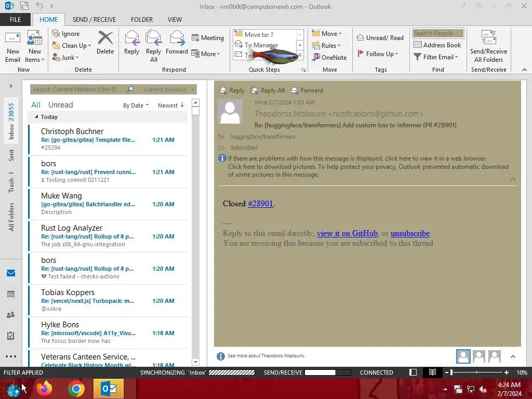Switch to Tasks view
This screenshot has width=532, height=399.
tap(11, 336)
